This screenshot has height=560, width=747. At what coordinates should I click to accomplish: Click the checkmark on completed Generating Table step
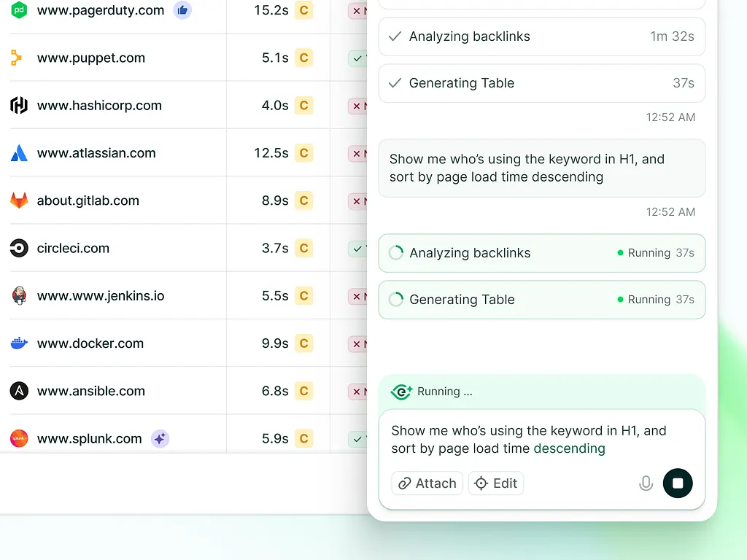pos(395,83)
